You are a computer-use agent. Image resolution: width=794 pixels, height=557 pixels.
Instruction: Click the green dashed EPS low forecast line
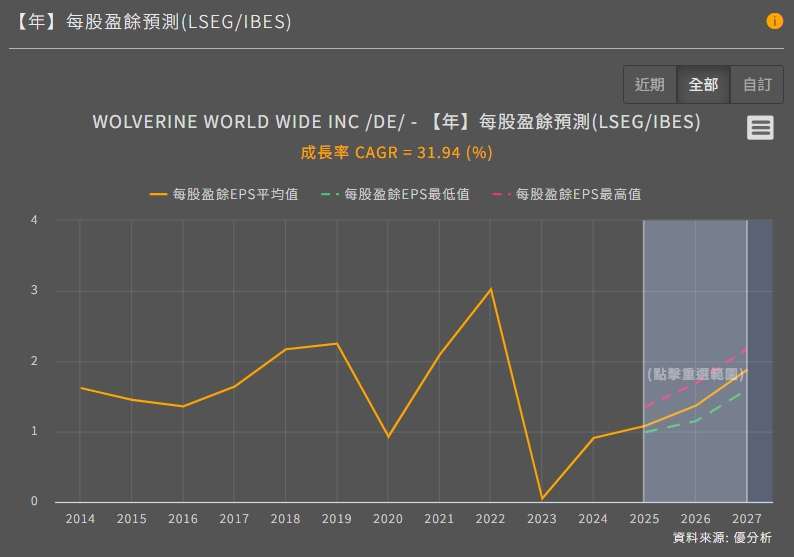(695, 420)
